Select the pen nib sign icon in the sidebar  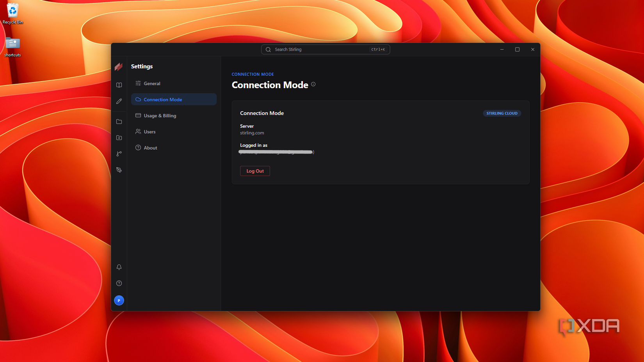pos(119,170)
